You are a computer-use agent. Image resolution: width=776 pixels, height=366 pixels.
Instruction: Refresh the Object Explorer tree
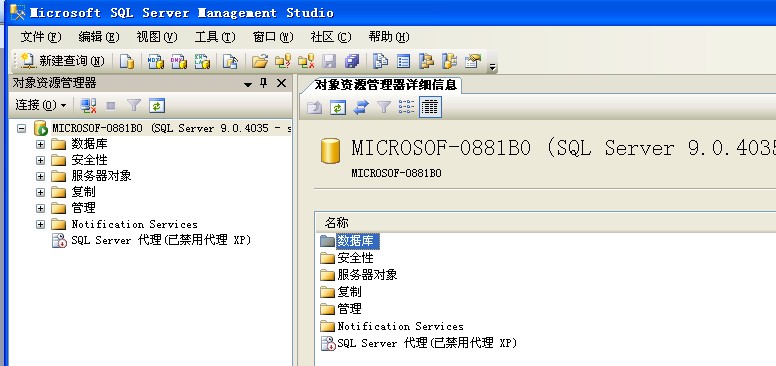(x=157, y=105)
